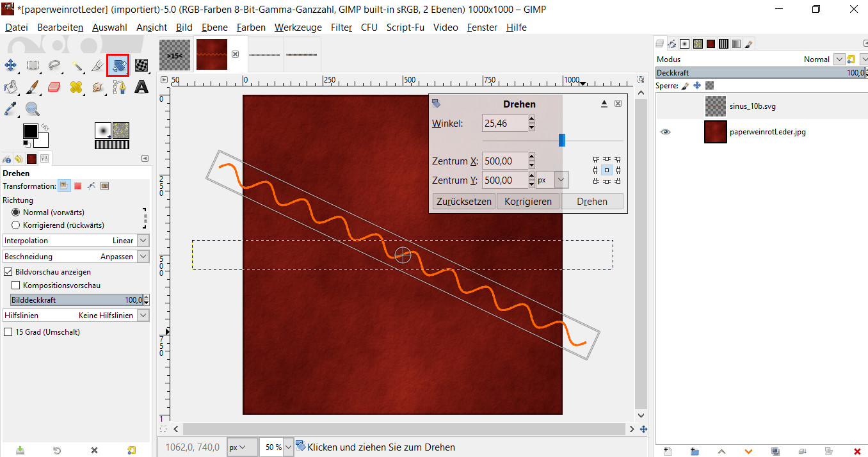Toggle visibility of paperweinrotLeder.jpg layer
The height and width of the screenshot is (457, 868).
pos(666,132)
